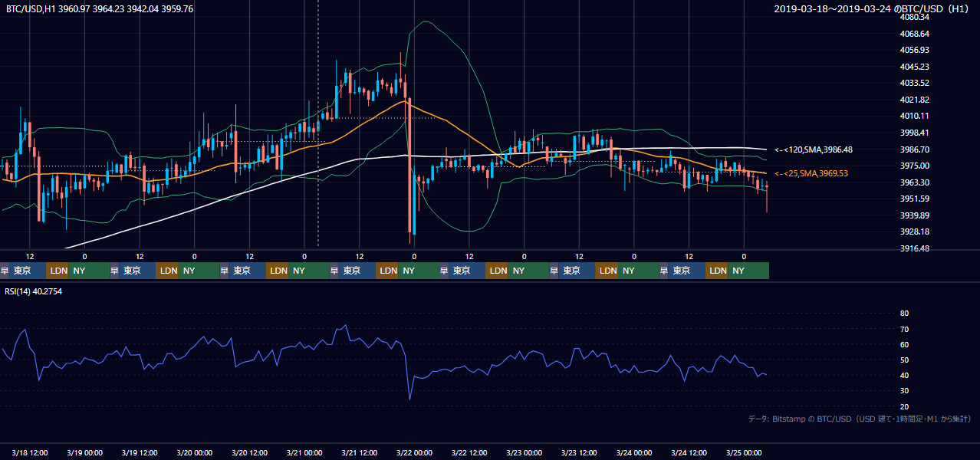Click RSI scale value 70
The width and height of the screenshot is (980, 460).
[904, 329]
